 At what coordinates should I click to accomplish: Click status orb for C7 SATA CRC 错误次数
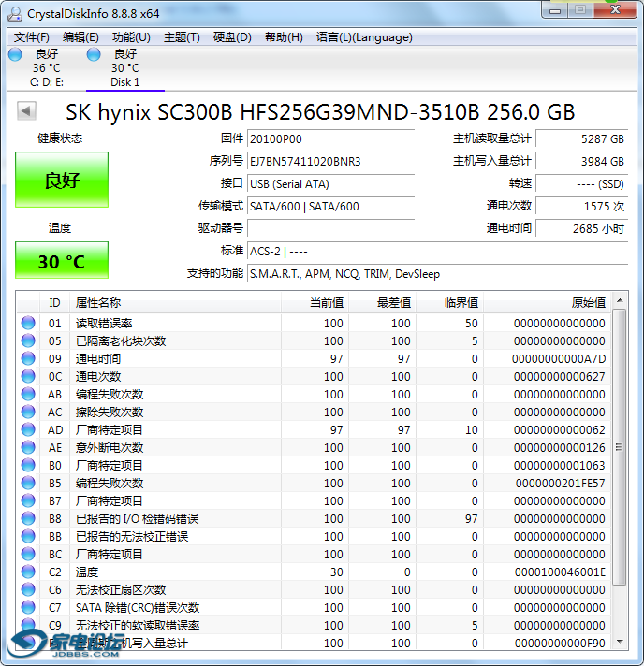28,607
